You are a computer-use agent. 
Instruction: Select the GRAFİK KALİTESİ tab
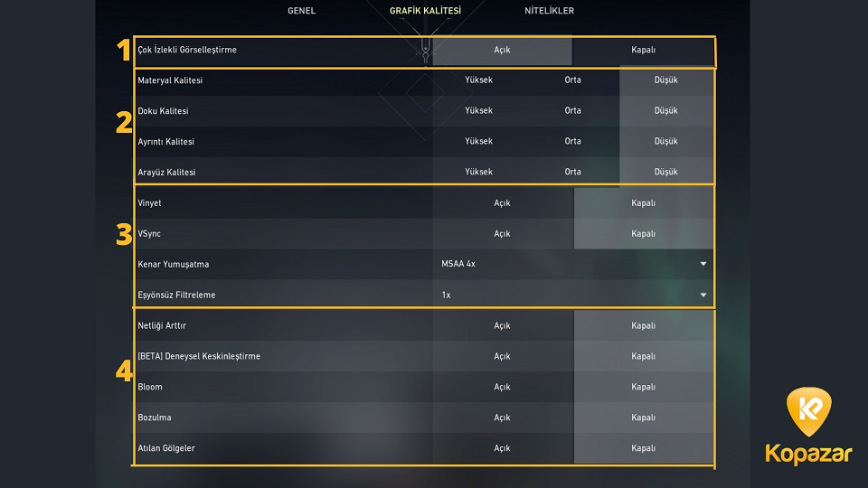(x=425, y=11)
